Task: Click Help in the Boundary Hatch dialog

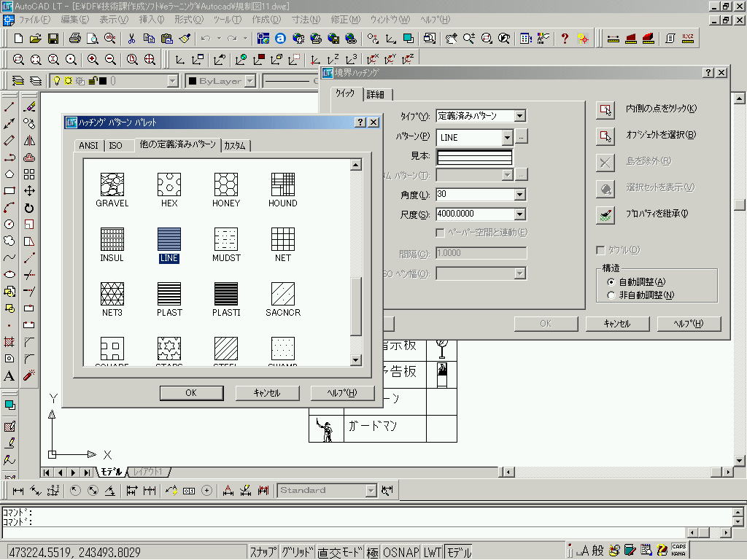Action: (x=689, y=324)
